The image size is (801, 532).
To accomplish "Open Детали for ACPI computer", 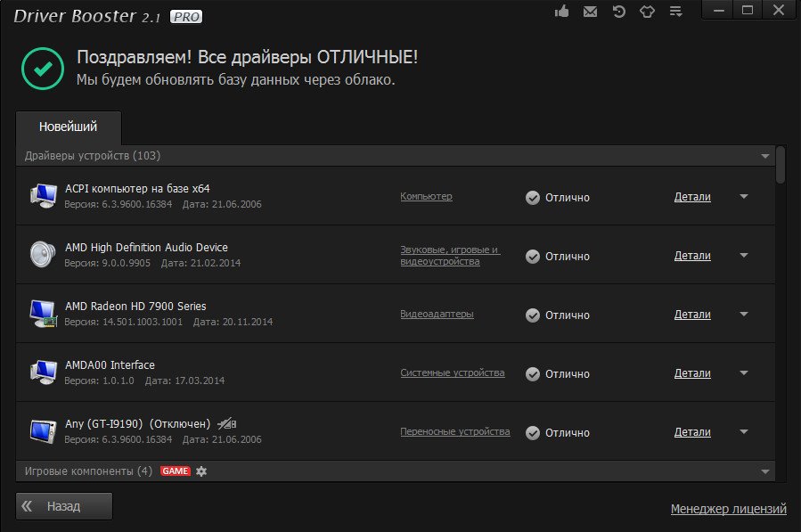I will tap(692, 197).
